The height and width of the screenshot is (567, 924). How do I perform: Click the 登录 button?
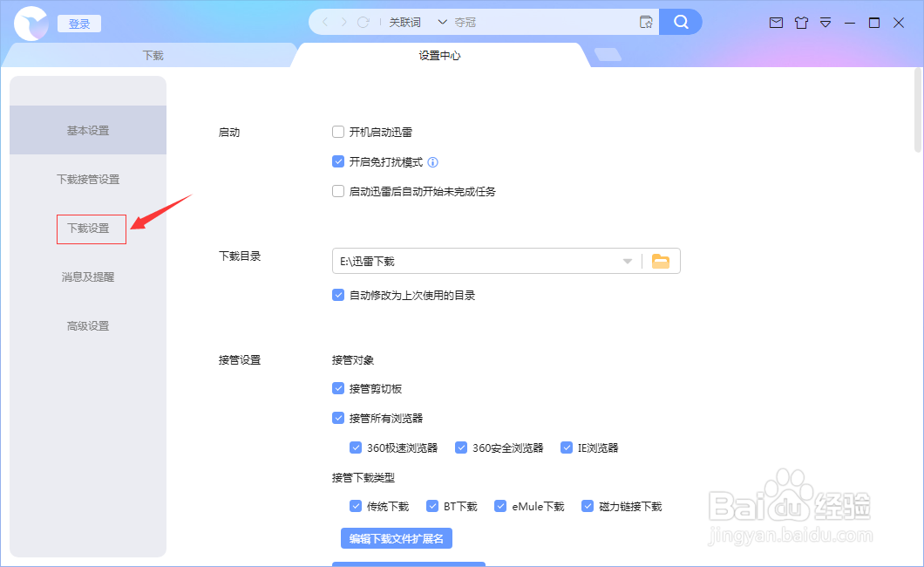pyautogui.click(x=78, y=23)
